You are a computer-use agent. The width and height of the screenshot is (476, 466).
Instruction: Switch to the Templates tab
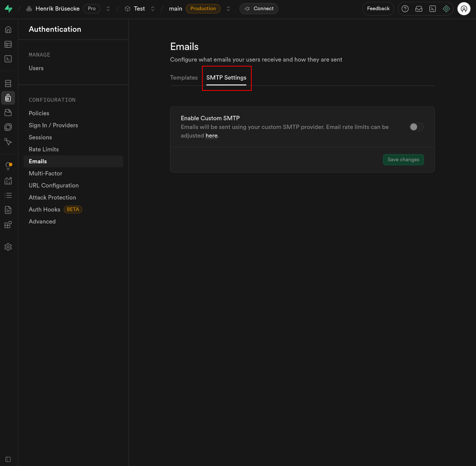tap(183, 78)
